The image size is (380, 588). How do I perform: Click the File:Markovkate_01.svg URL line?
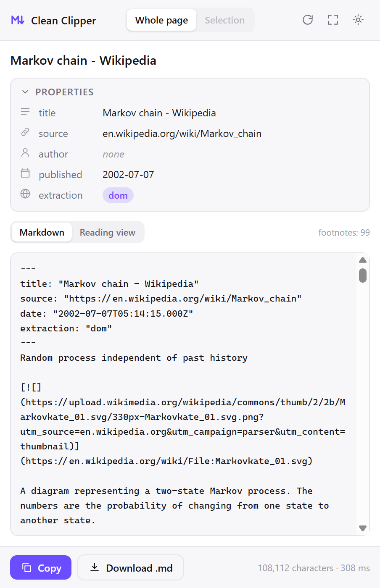[166, 461]
